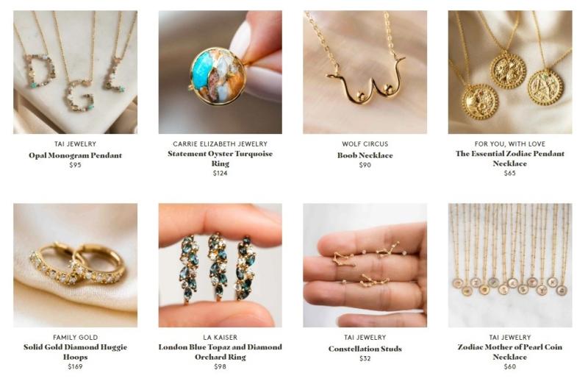Open the Constellation Studs title link
Image resolution: width=588 pixels, height=384 pixels.
tap(365, 349)
